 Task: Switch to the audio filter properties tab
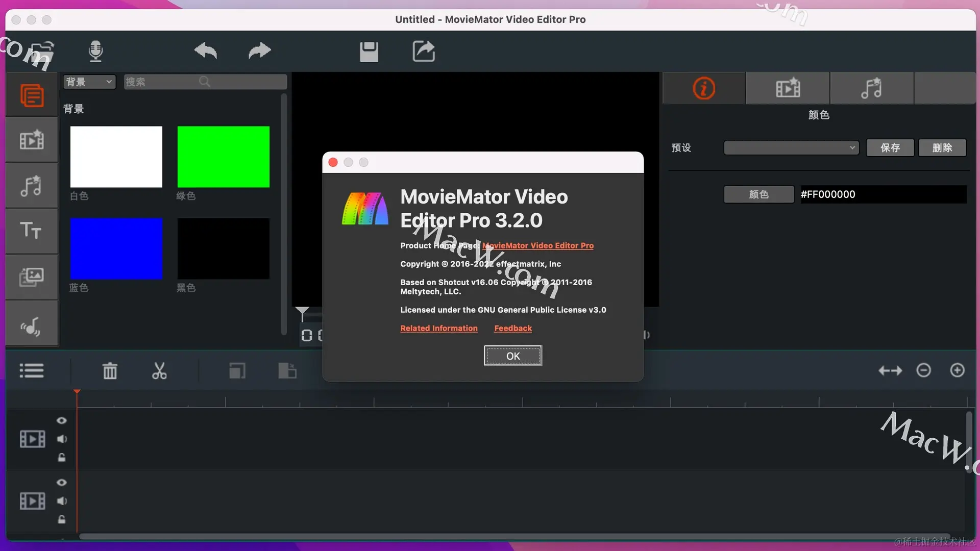tap(871, 88)
